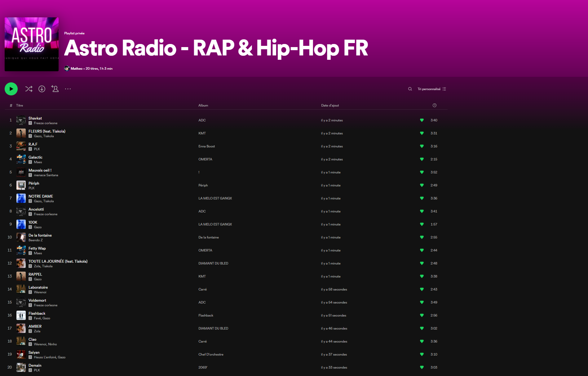The height and width of the screenshot is (376, 588).
Task: Open the playlist more options menu
Action: (x=68, y=89)
